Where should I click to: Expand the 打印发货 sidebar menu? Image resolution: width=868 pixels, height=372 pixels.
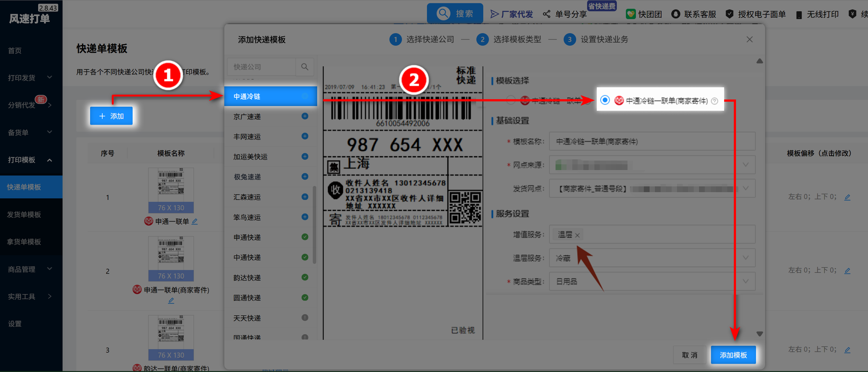(31, 78)
